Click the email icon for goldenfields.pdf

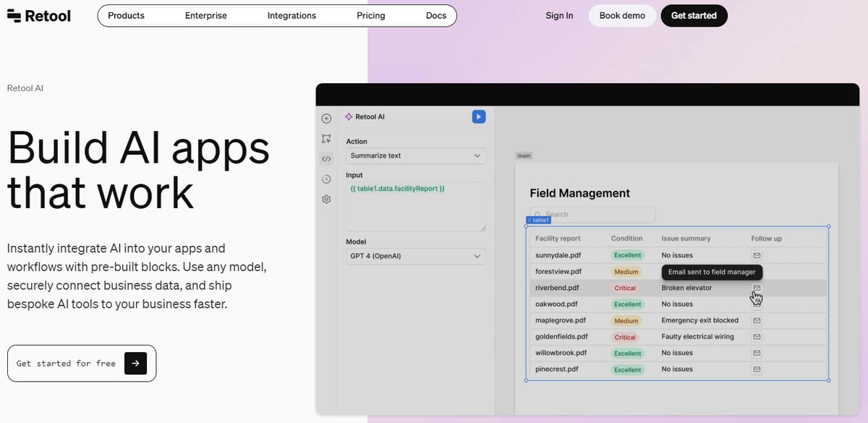coord(757,337)
